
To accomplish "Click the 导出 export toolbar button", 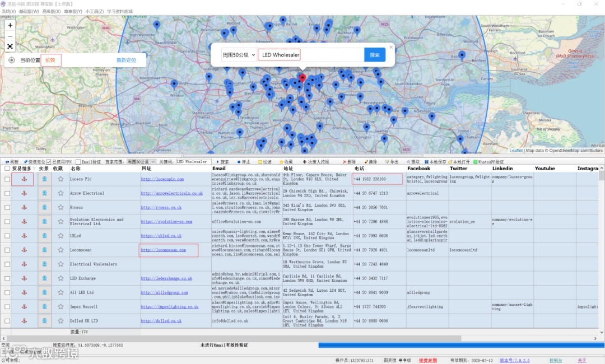I will pyautogui.click(x=392, y=162).
